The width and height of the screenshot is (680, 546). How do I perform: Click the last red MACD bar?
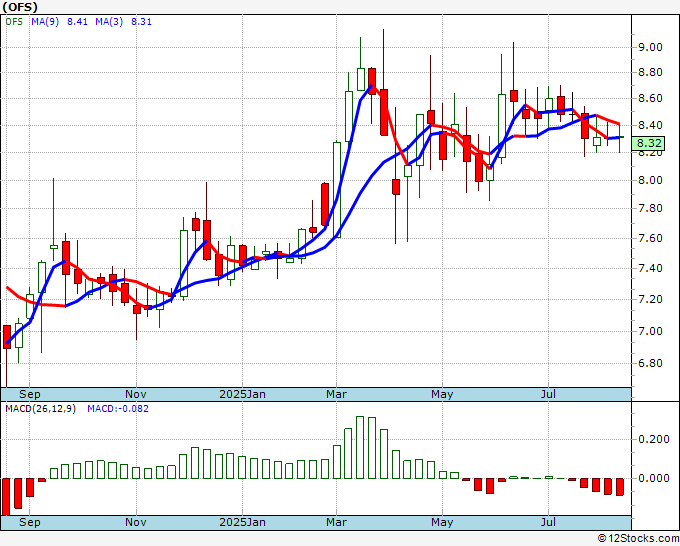(620, 487)
